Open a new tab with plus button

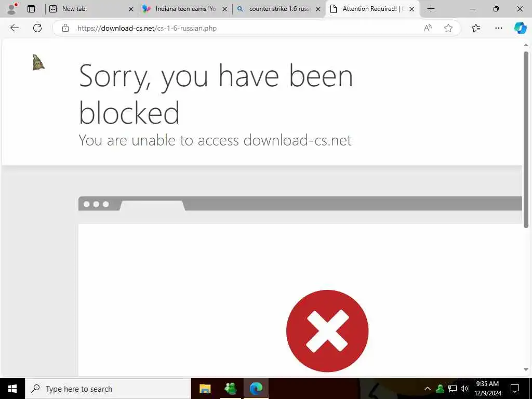431,9
